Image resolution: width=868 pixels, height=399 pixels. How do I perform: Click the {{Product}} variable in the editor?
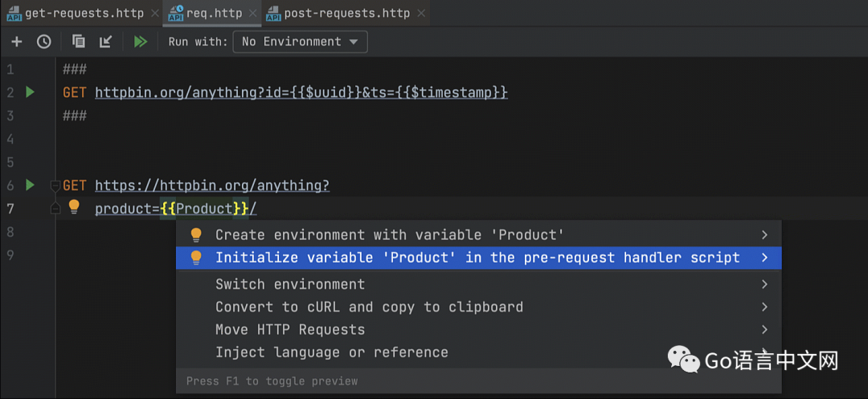tap(204, 209)
